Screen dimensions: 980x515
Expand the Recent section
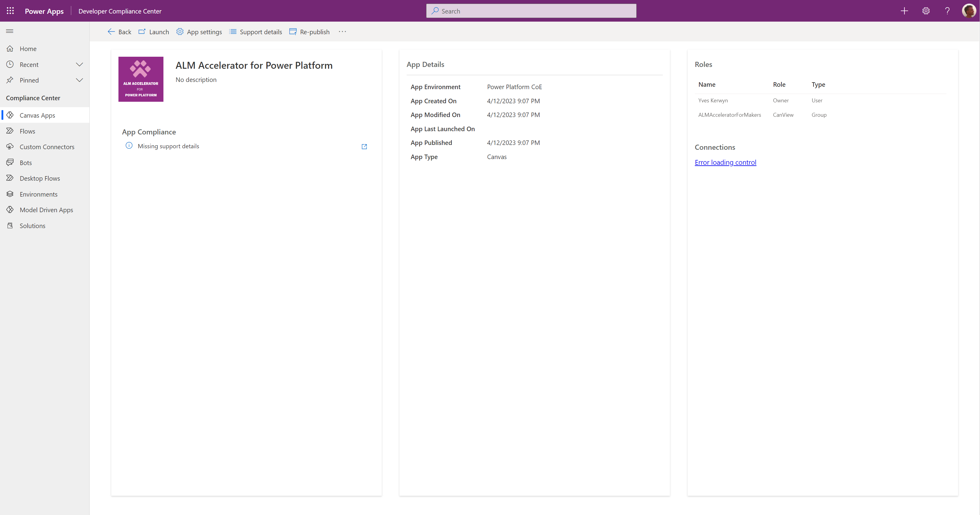click(x=79, y=64)
